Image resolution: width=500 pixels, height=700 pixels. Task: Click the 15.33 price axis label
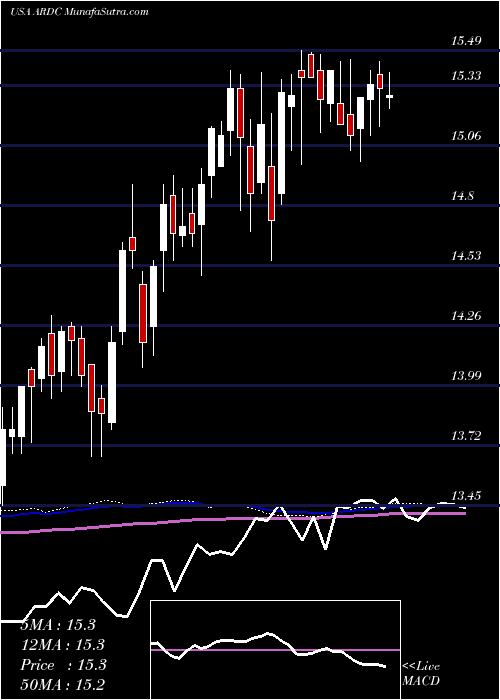tap(466, 76)
